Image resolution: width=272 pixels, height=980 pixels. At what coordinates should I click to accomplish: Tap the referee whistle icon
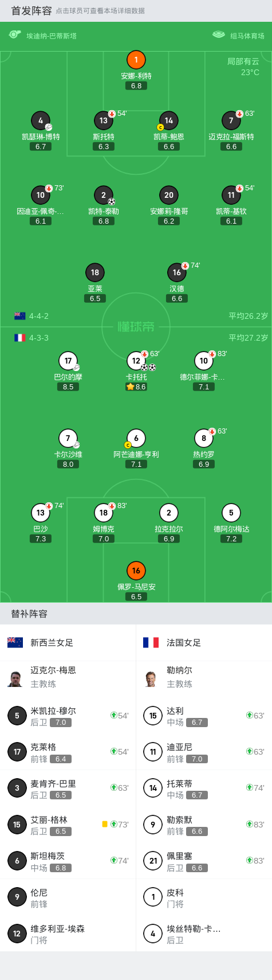click(15, 35)
